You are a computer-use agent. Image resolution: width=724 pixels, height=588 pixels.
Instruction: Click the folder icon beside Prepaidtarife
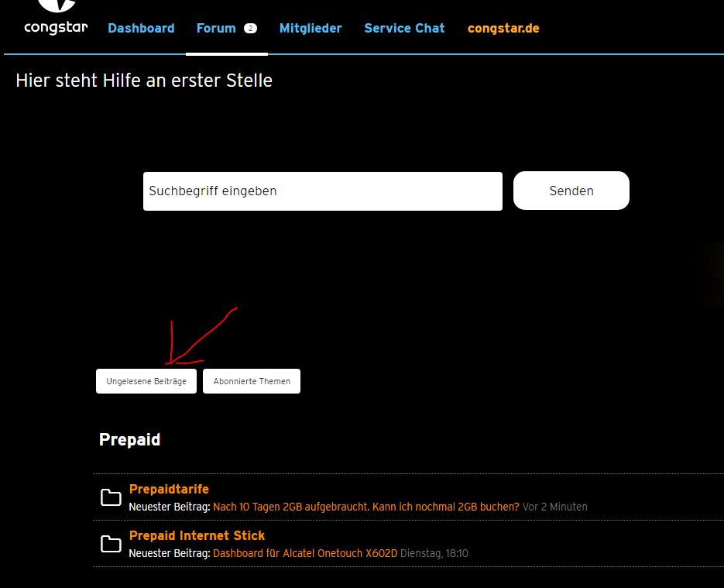pyautogui.click(x=111, y=497)
